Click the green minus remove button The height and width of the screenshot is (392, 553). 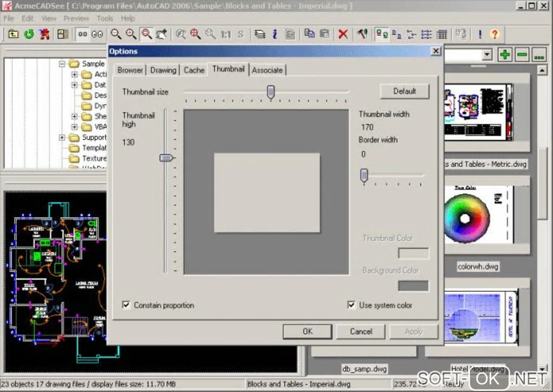click(522, 55)
